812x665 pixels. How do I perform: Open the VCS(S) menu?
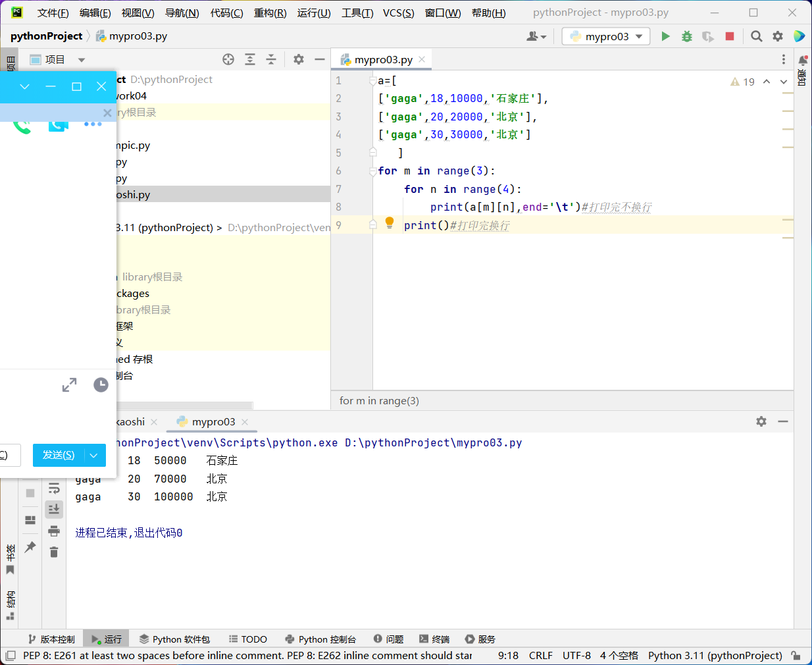click(x=399, y=13)
